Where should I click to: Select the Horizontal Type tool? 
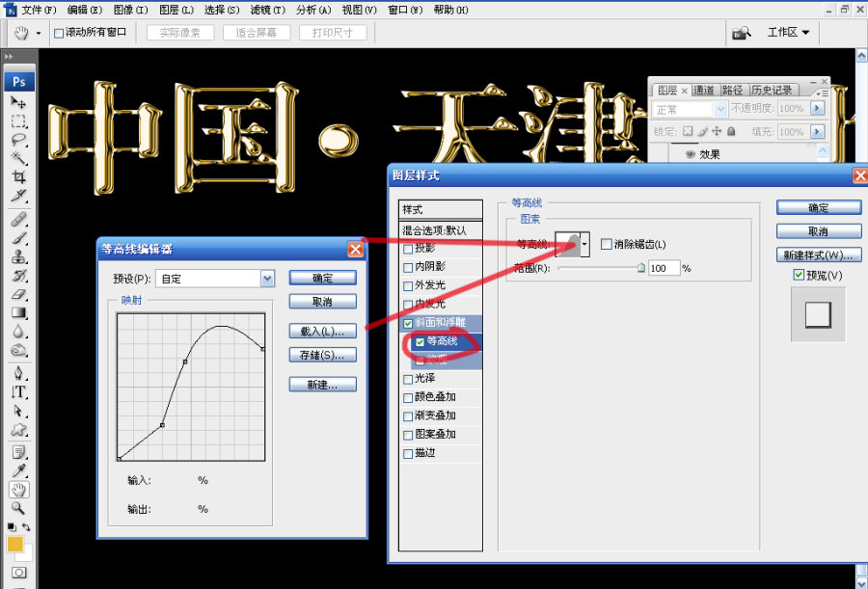click(18, 392)
